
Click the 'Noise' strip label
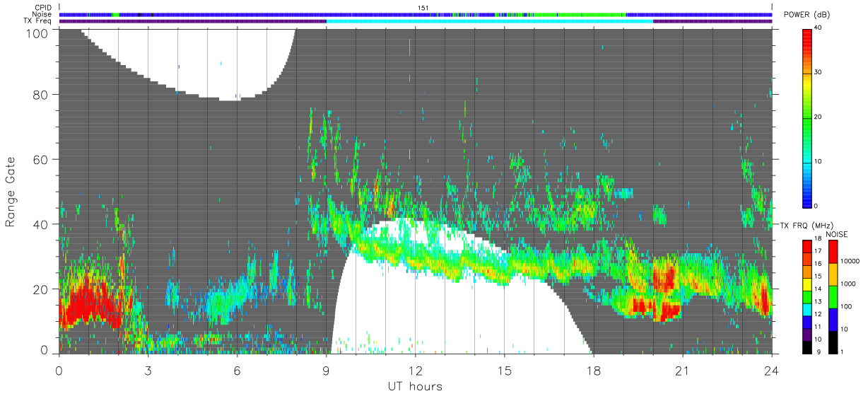point(43,14)
